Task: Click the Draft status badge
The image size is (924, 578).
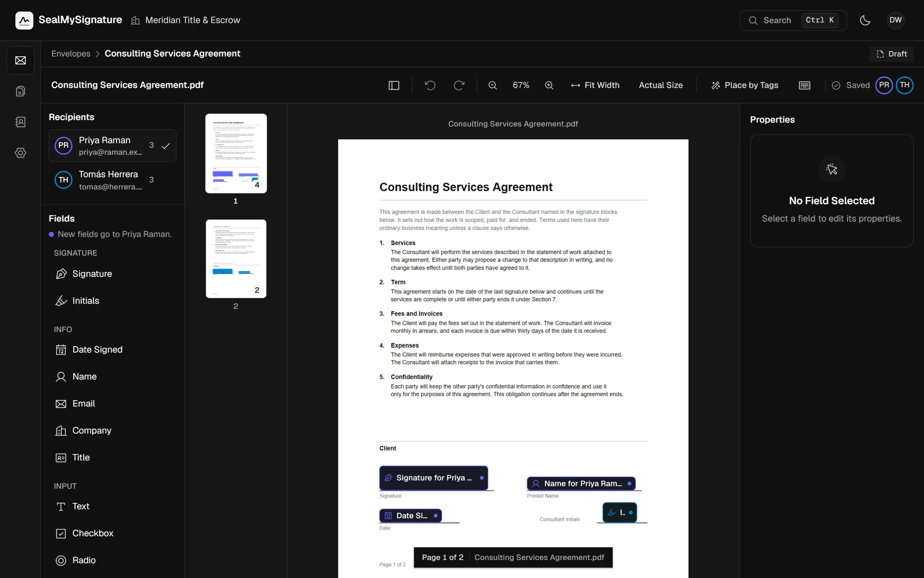Action: pos(891,54)
